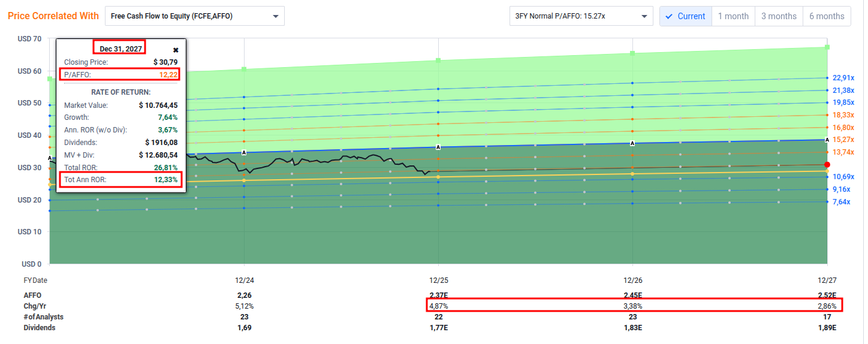Open the Free Cash Flow to Equity dropdown

click(194, 16)
